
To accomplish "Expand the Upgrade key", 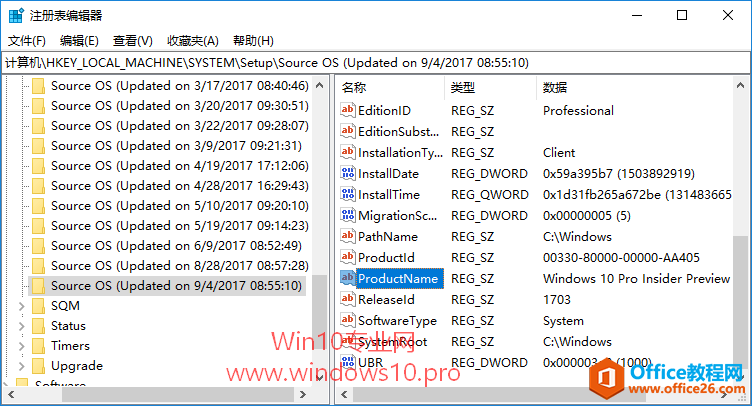I will pyautogui.click(x=22, y=366).
